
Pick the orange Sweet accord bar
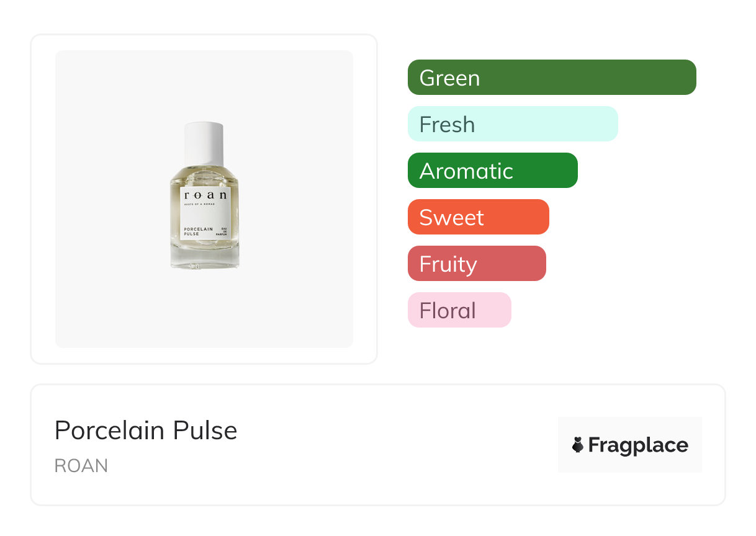[x=478, y=217]
